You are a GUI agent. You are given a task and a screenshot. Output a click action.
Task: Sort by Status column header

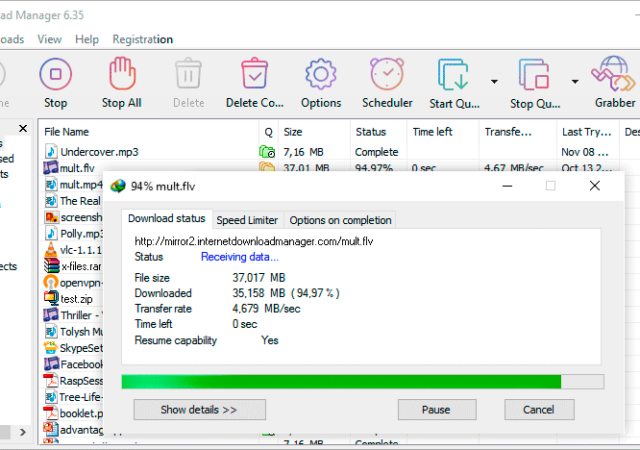pos(378,132)
